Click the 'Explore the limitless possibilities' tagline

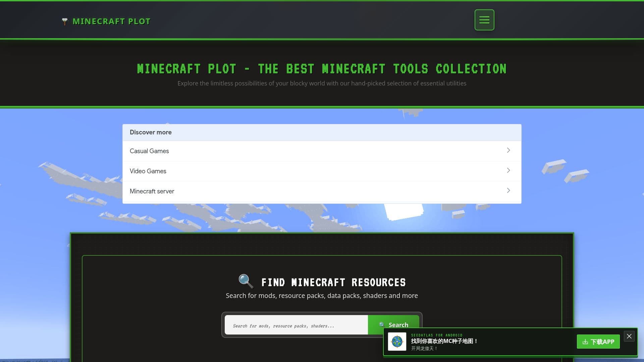tap(322, 83)
